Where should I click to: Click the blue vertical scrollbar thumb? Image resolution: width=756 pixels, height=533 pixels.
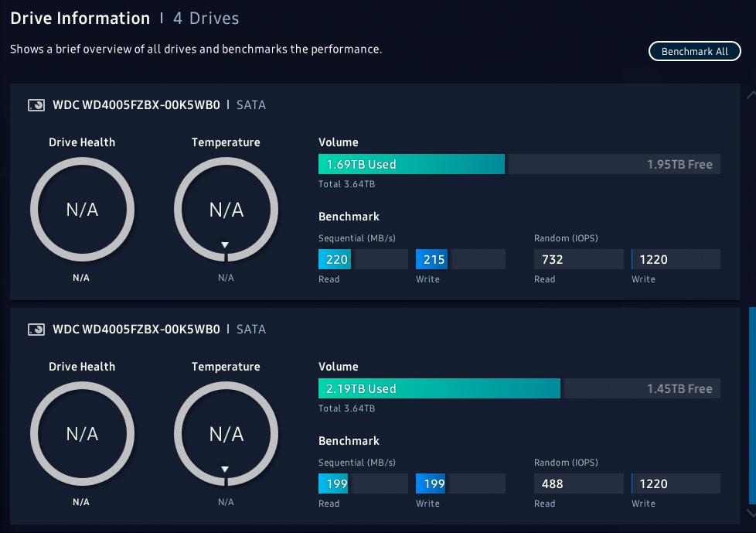[x=752, y=405]
